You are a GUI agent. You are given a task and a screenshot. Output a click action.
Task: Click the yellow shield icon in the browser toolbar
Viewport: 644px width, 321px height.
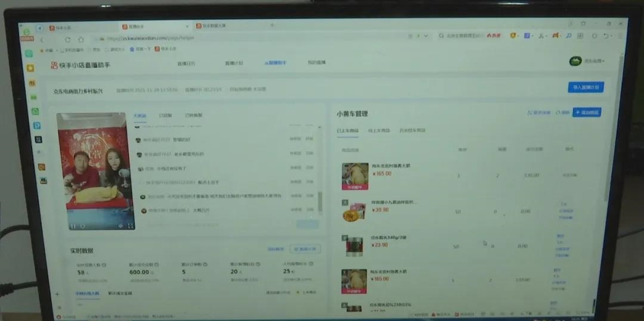(513, 36)
